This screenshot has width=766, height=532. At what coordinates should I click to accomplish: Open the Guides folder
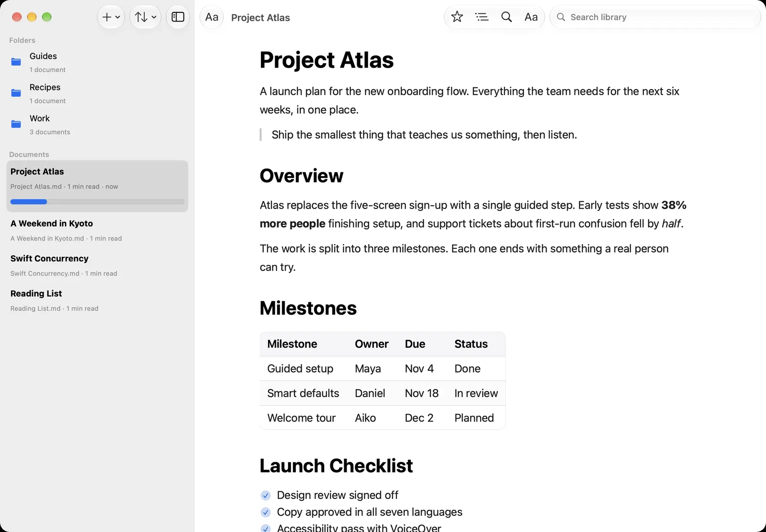(x=97, y=62)
